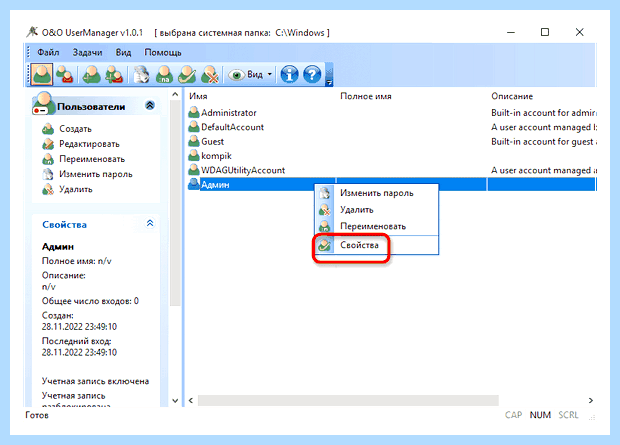Image resolution: width=620 pixels, height=445 pixels.
Task: Click the change password document toolbar icon
Action: pos(141,74)
